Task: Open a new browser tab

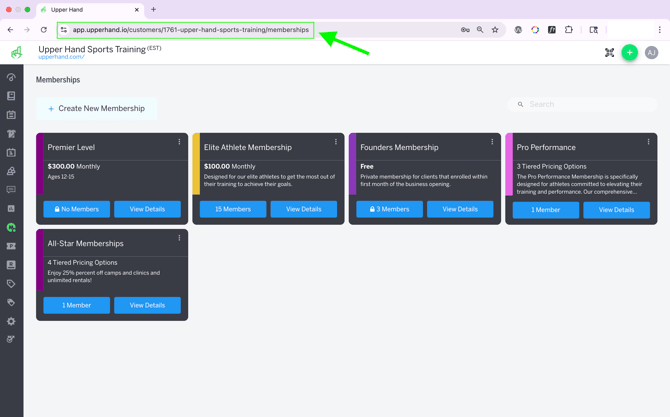Action: (153, 10)
